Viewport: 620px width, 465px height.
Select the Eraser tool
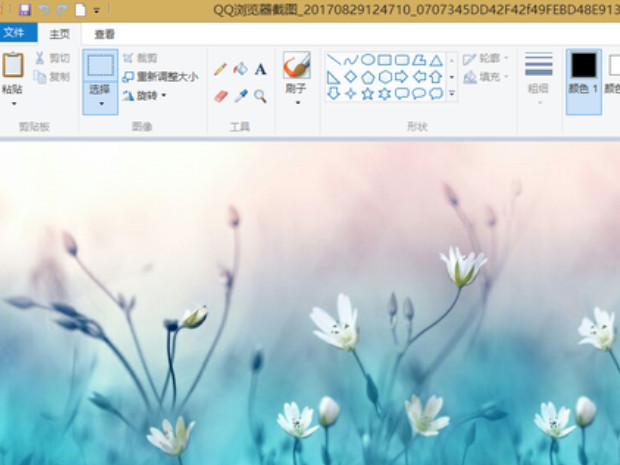(x=221, y=96)
